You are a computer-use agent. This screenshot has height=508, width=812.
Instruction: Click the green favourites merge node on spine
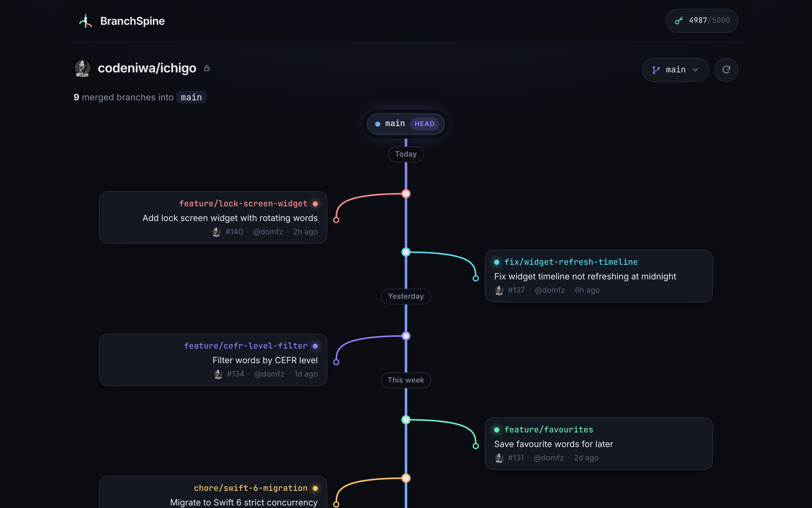(406, 420)
